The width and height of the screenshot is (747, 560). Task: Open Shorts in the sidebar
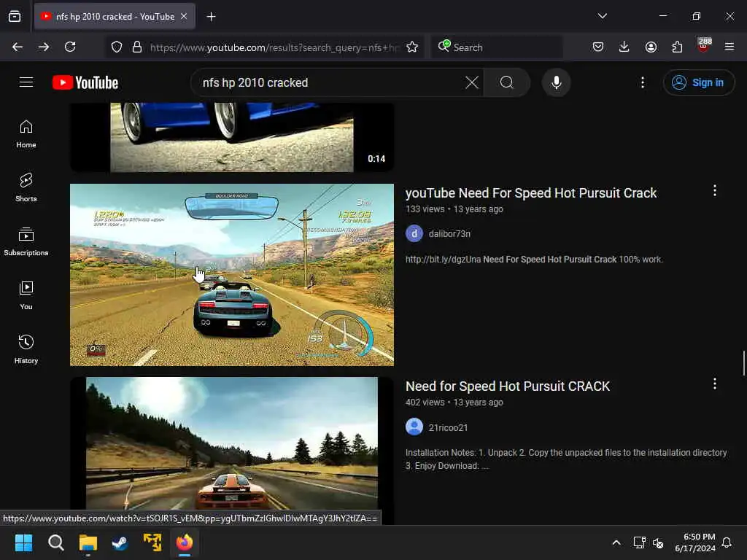[26, 187]
